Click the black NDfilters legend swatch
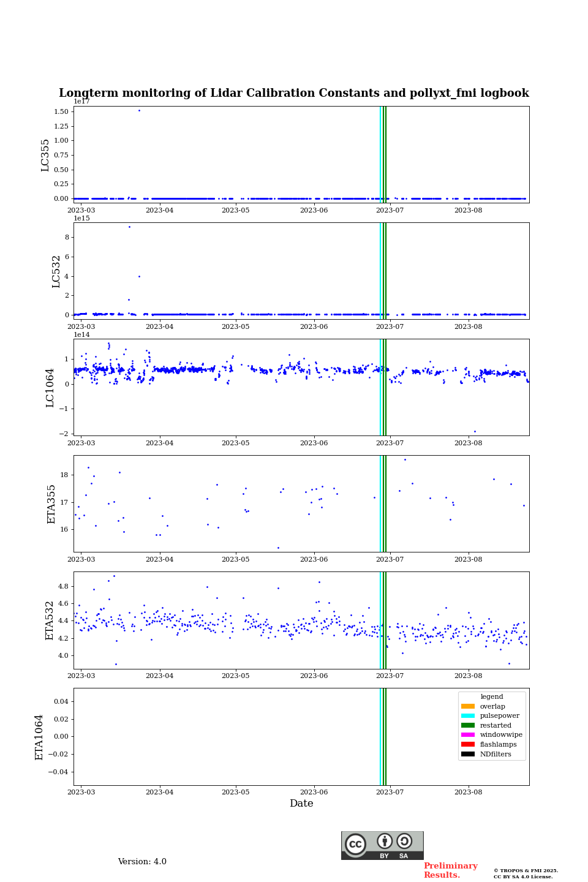Viewport: 588px width, 882px height. tap(467, 754)
